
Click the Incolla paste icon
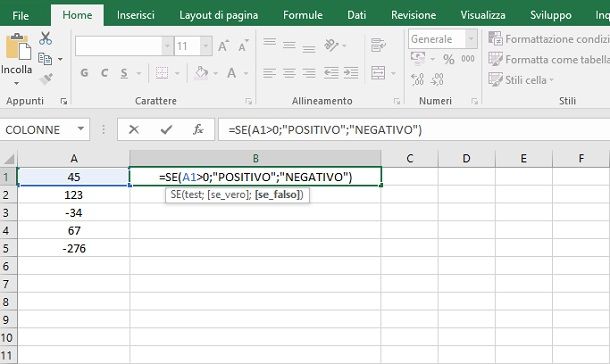18,47
